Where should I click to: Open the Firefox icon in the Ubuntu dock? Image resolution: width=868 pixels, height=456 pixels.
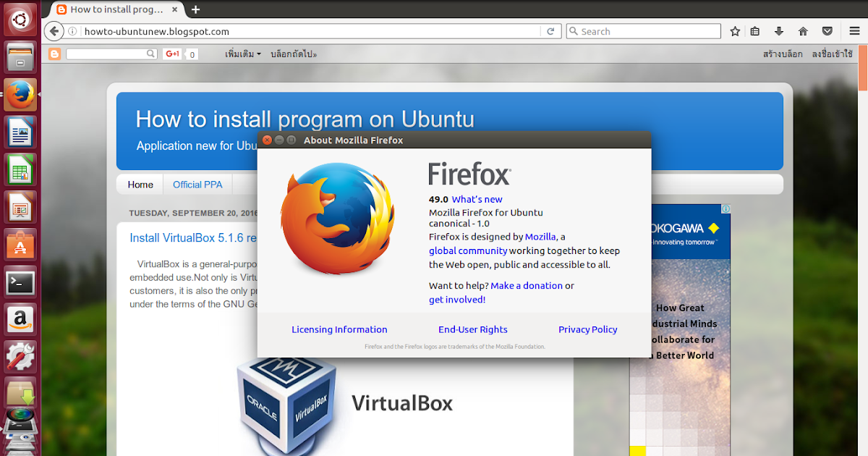(20, 94)
